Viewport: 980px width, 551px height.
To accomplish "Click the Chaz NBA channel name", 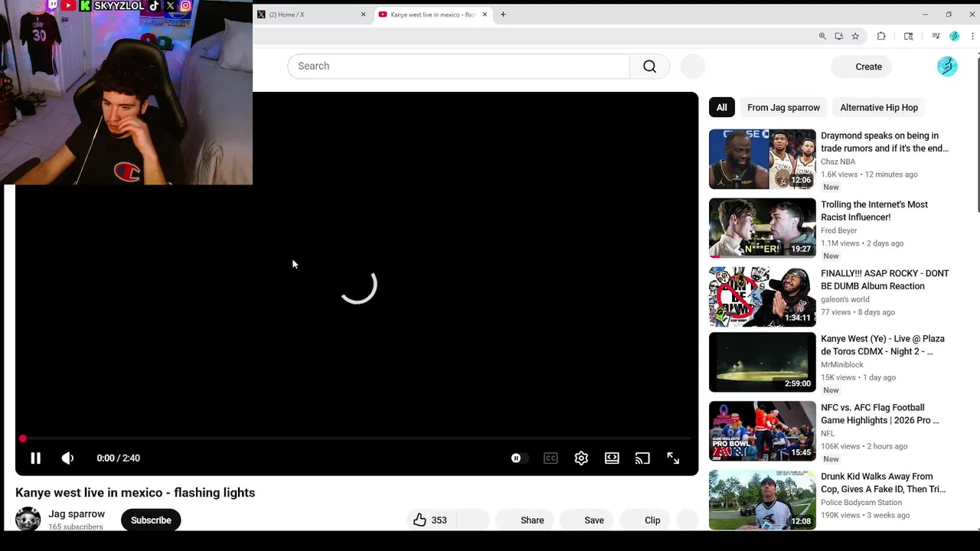I will point(838,161).
